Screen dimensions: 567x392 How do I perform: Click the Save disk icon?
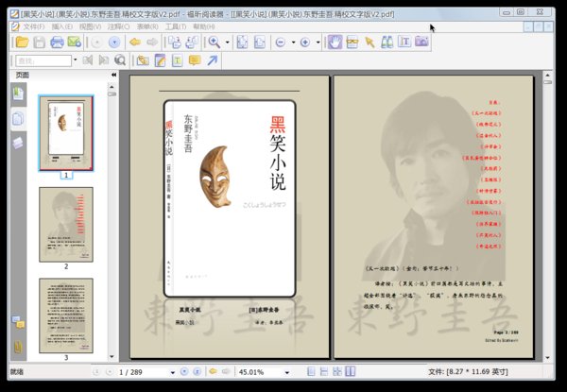41,43
